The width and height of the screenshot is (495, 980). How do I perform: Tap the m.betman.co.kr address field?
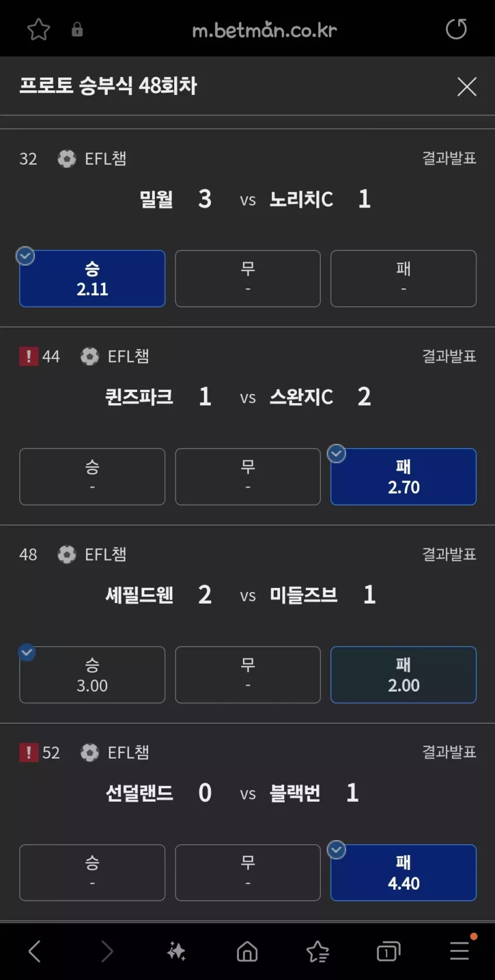tap(264, 30)
